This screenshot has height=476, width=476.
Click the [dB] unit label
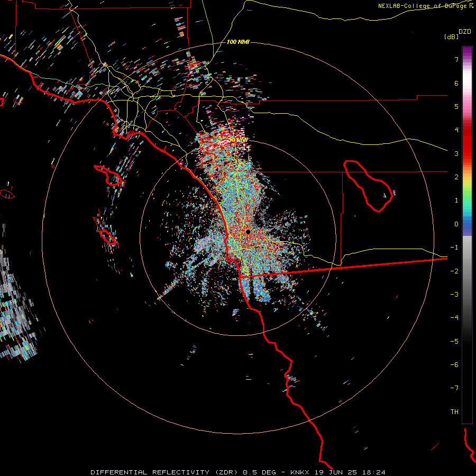click(452, 37)
